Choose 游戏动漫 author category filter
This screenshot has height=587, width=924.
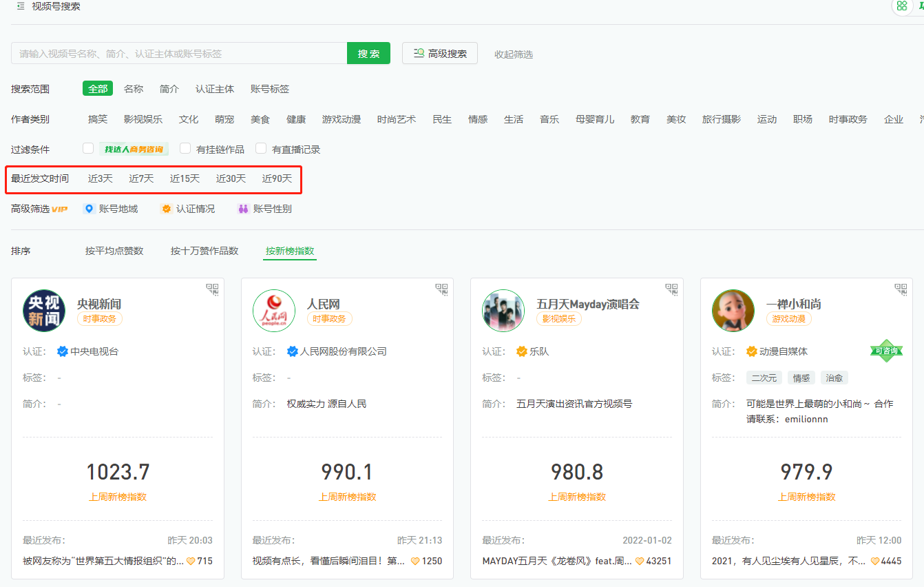click(342, 119)
